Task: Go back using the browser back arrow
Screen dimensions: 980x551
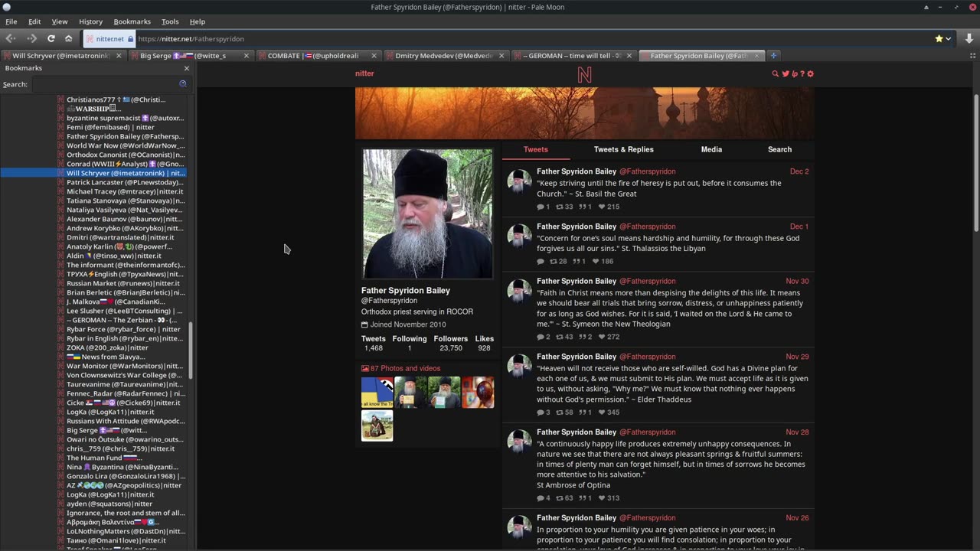Action: click(11, 38)
